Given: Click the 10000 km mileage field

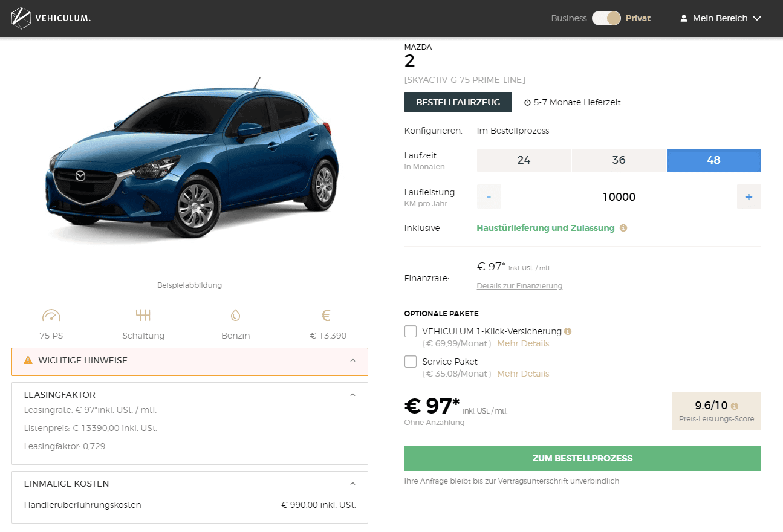Looking at the screenshot, I should pyautogui.click(x=619, y=196).
